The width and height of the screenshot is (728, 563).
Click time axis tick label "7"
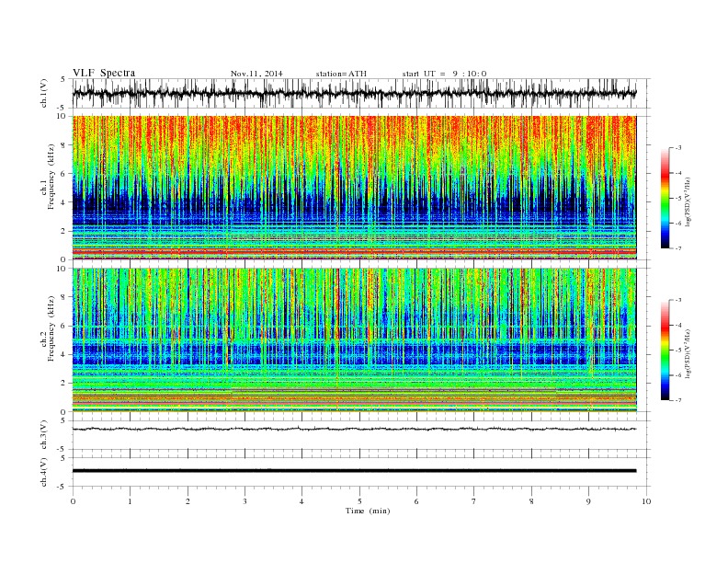pyautogui.click(x=474, y=501)
